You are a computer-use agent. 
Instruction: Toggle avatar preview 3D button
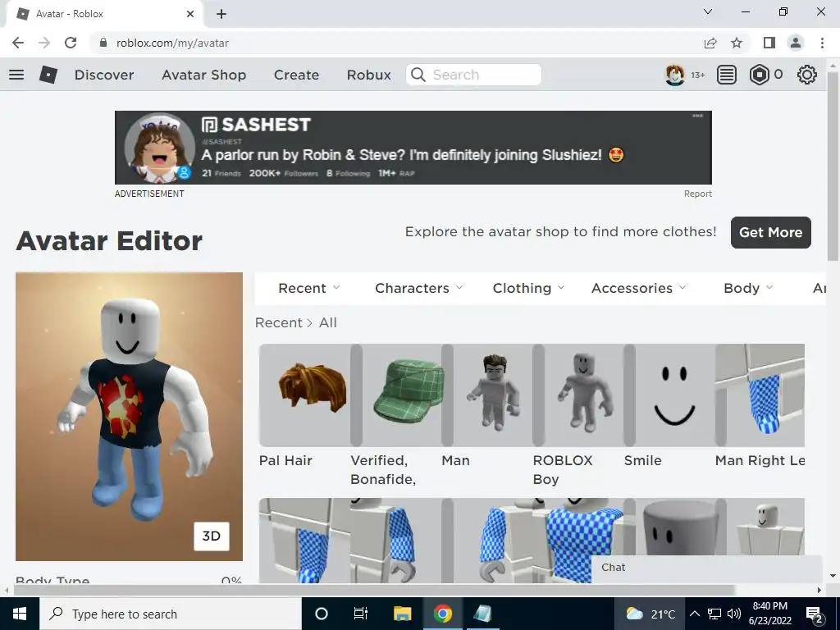click(211, 536)
